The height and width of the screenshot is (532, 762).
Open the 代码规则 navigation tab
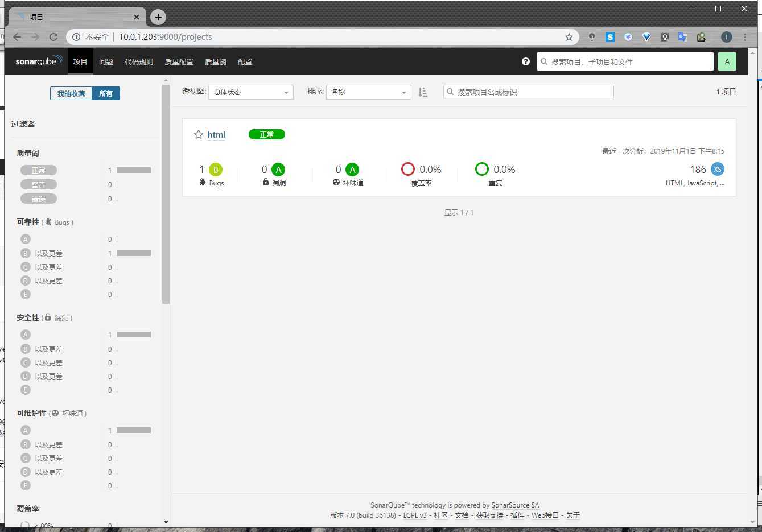[x=139, y=61]
